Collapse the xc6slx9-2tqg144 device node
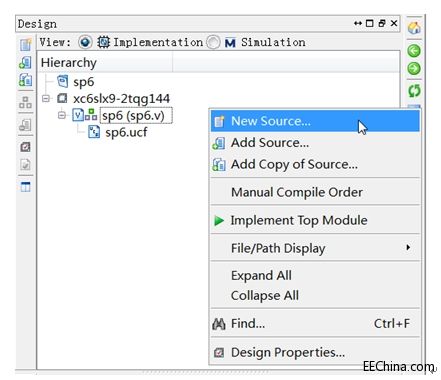This screenshot has width=441, height=380. point(46,98)
